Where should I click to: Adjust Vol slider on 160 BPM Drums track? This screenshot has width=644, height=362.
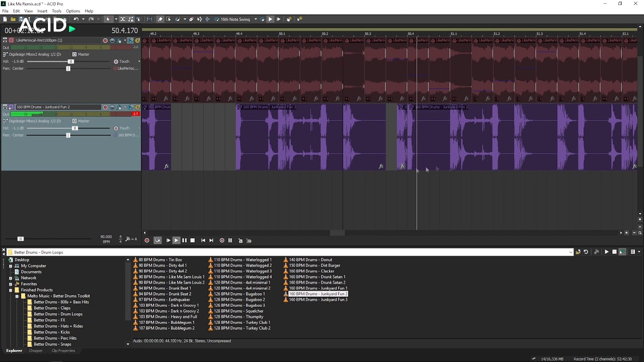[75, 128]
